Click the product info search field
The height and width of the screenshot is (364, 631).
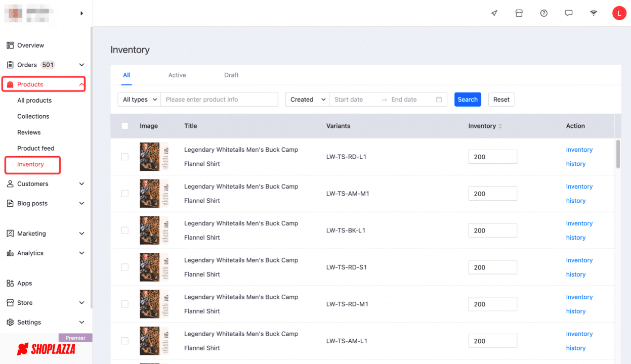pos(219,100)
